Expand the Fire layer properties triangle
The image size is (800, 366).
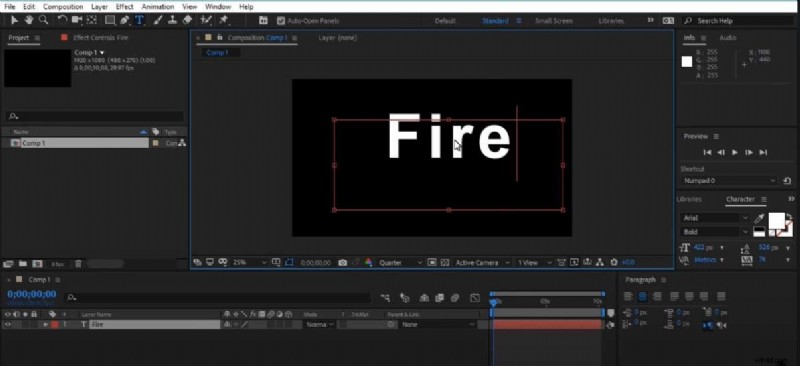46,325
